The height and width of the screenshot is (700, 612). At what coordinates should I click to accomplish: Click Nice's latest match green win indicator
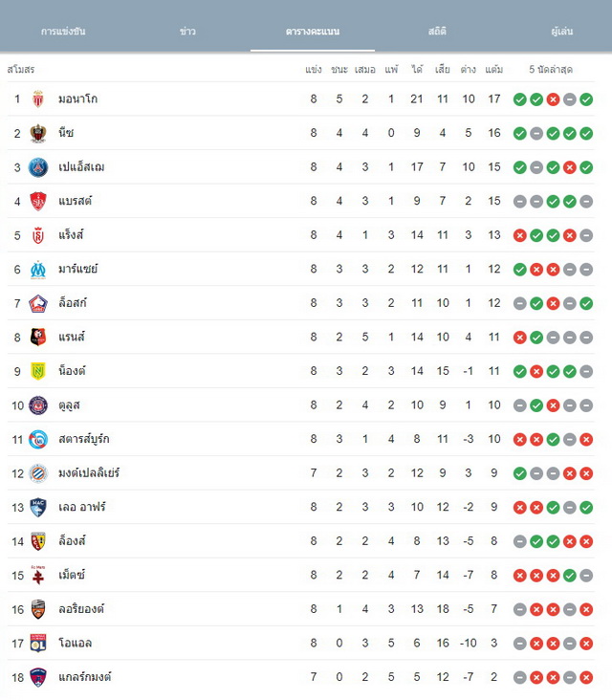586,134
